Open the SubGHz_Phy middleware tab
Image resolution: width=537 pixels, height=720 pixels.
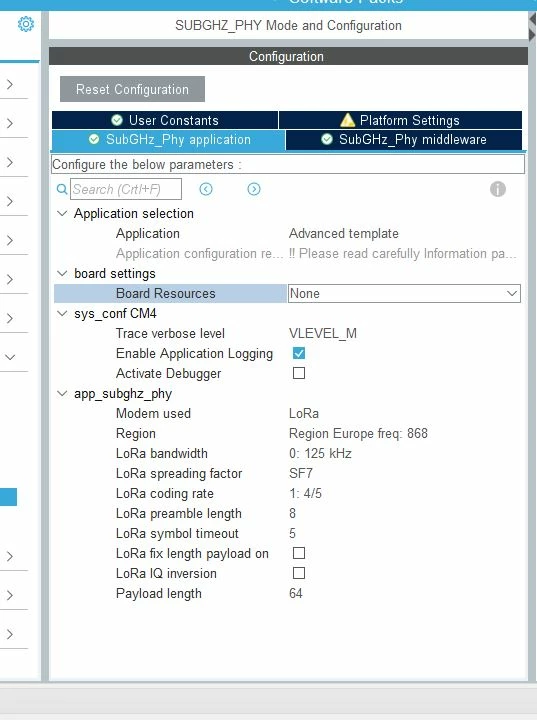click(x=404, y=140)
